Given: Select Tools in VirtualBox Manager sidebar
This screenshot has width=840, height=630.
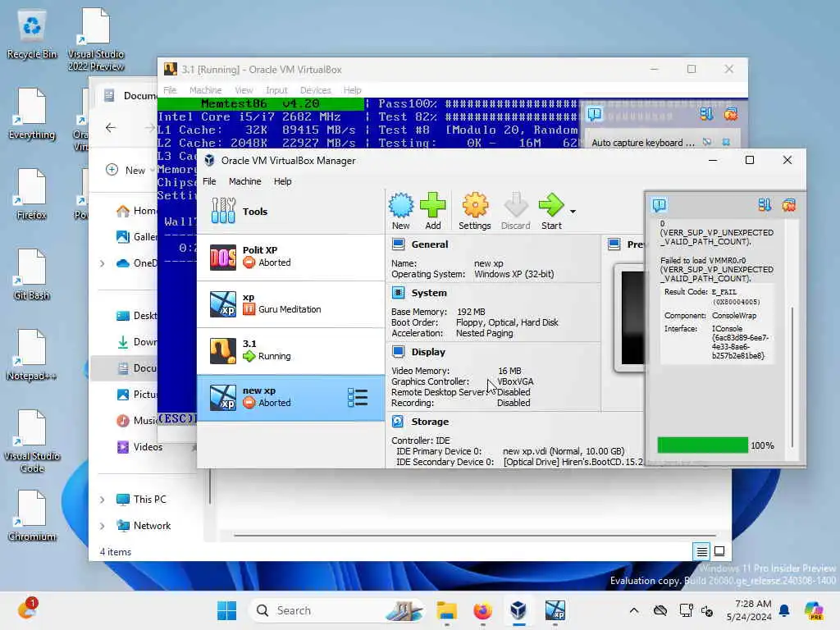Looking at the screenshot, I should 291,211.
